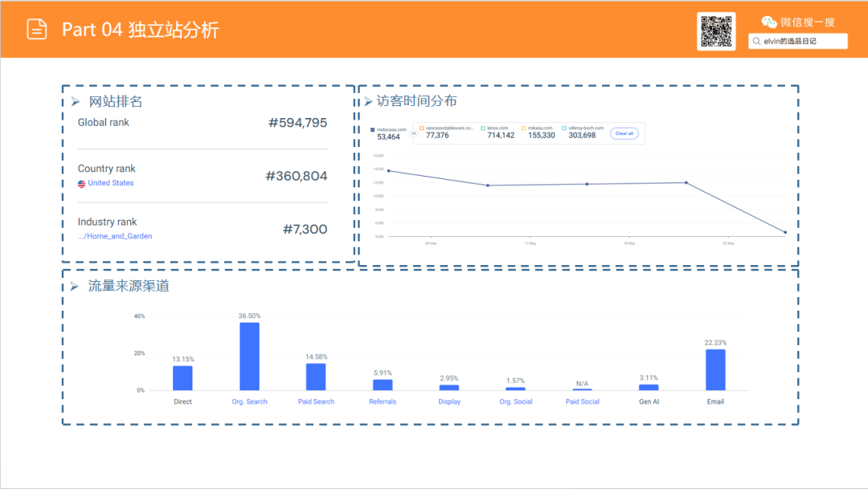Click the Part 04 独立站分析 title
The width and height of the screenshot is (868, 489).
[140, 30]
